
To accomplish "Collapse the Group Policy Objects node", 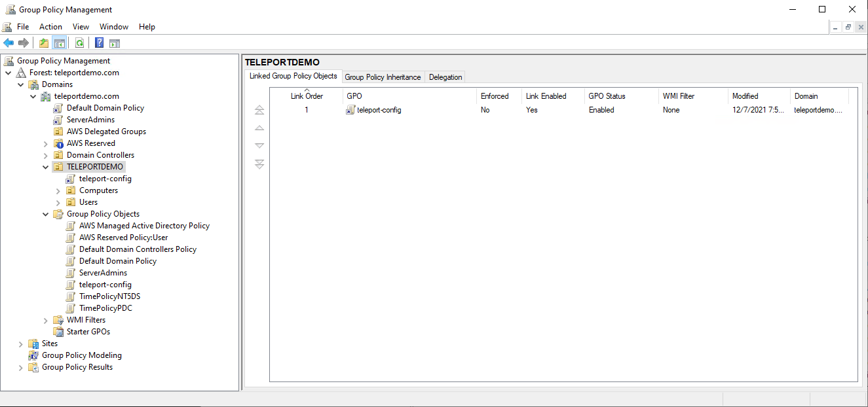I will pyautogui.click(x=46, y=214).
